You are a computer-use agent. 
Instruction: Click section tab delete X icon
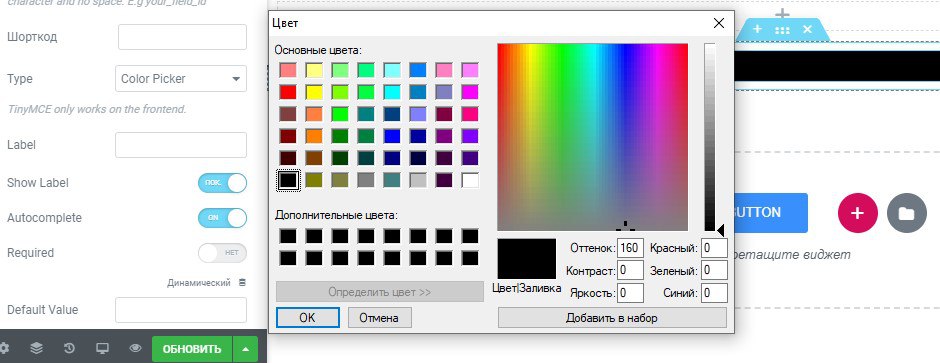coord(808,29)
